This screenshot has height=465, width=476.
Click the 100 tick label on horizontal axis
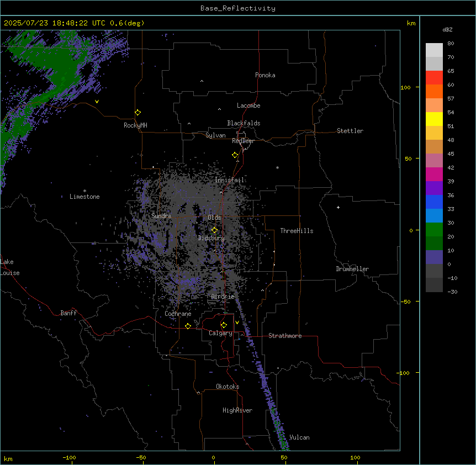[x=355, y=457]
